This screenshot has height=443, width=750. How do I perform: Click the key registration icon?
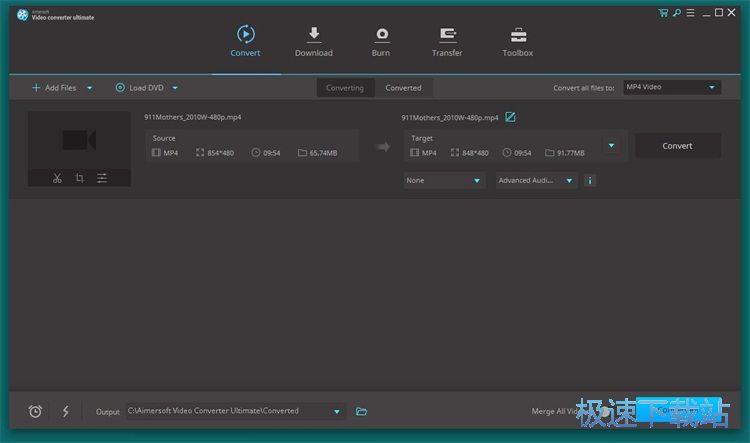[x=677, y=12]
